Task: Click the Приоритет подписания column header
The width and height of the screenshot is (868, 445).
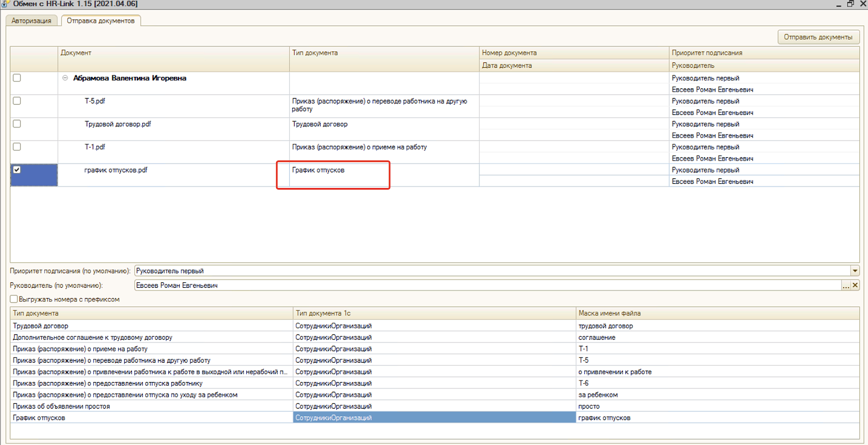Action: pyautogui.click(x=764, y=53)
